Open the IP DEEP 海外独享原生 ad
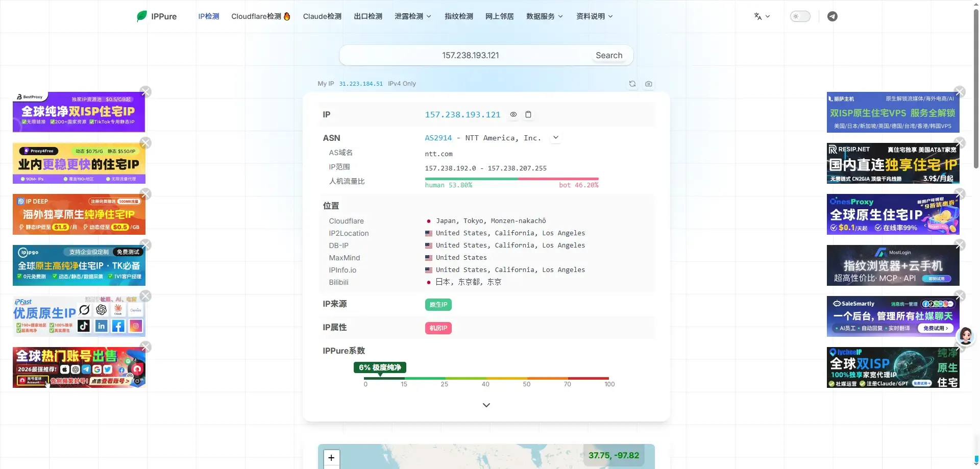The height and width of the screenshot is (469, 980). point(79,214)
